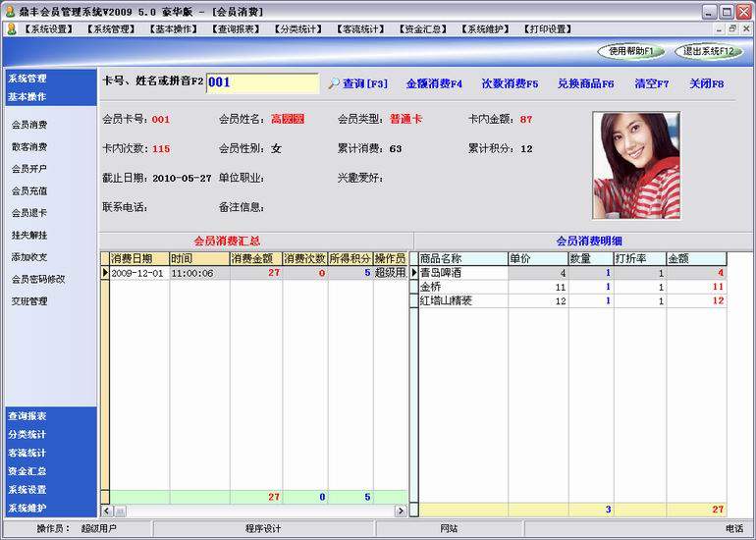Screen dimensions: 756x540
Task: Click the 兑换商品F6 link
Action: [585, 83]
